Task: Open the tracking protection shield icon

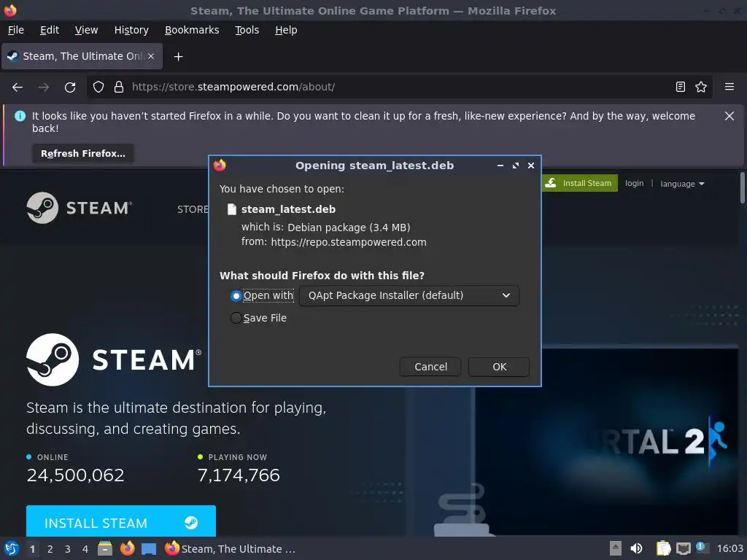Action: [x=98, y=87]
